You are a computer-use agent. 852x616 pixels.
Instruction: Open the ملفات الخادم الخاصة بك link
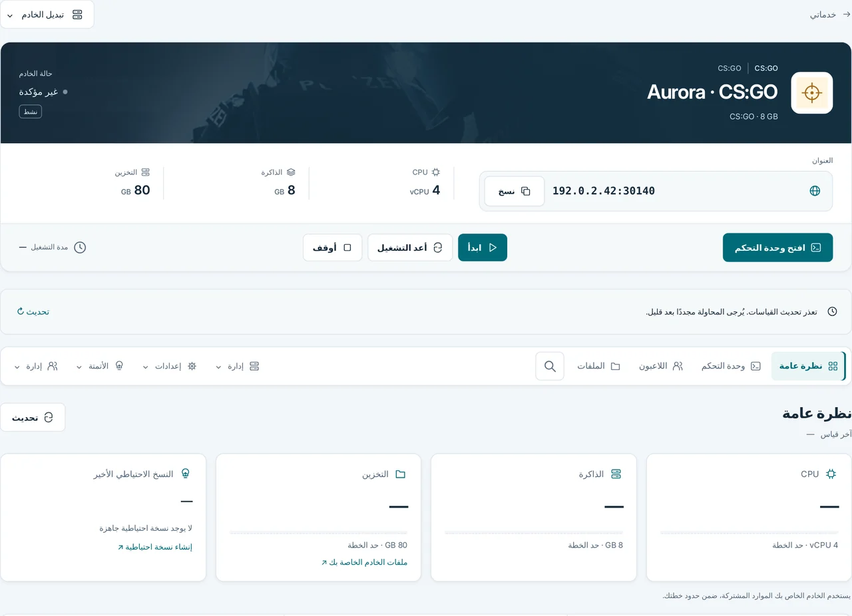click(364, 562)
